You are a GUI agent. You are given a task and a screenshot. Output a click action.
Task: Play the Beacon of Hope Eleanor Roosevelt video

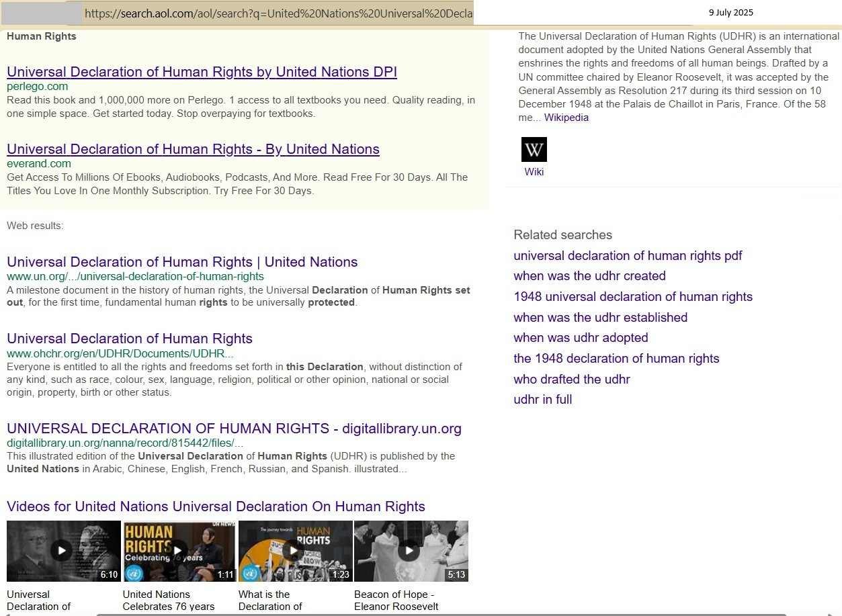(411, 551)
